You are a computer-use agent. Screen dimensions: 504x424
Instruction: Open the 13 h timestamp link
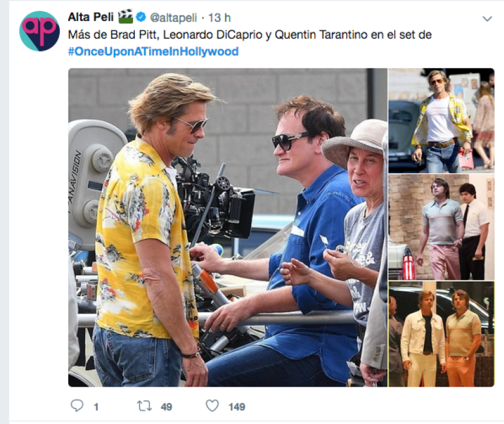pos(219,17)
